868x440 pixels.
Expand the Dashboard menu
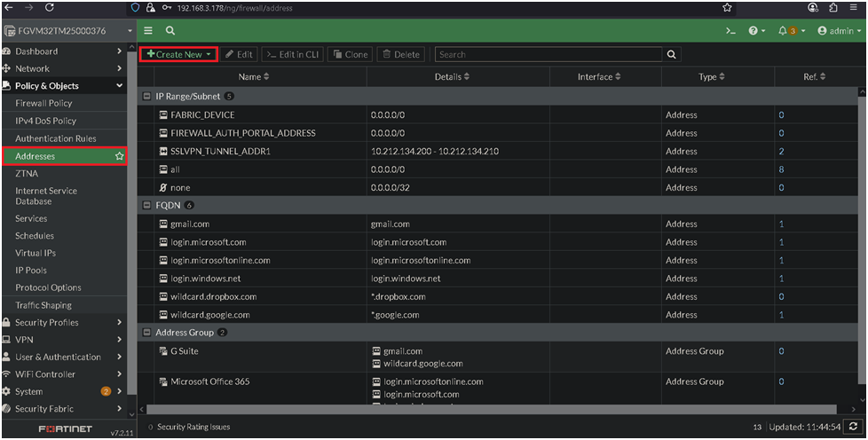(x=63, y=51)
